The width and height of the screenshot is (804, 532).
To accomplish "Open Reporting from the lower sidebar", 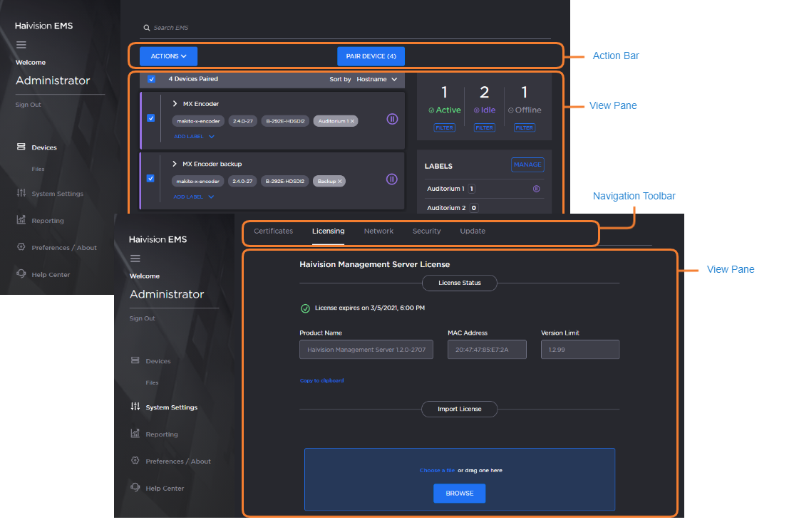I will pos(161,434).
